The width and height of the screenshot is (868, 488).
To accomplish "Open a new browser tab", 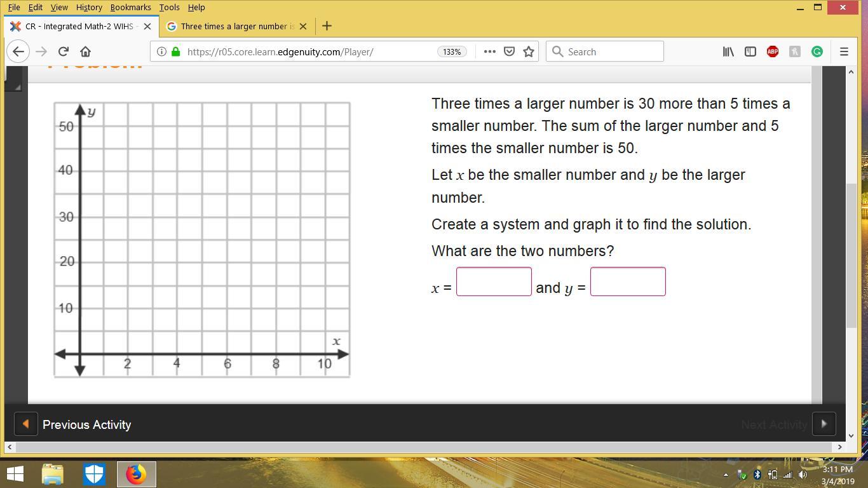I will [327, 26].
